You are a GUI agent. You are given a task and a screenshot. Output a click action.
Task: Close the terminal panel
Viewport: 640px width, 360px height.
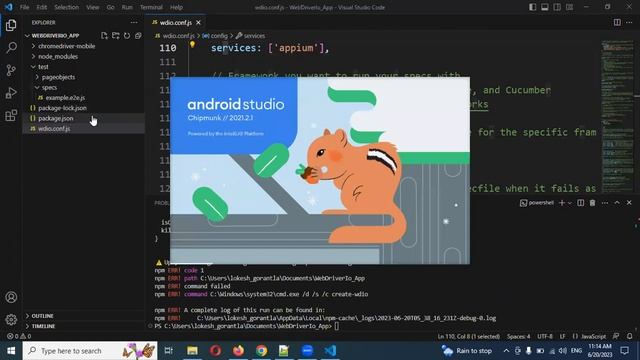(x=629, y=203)
